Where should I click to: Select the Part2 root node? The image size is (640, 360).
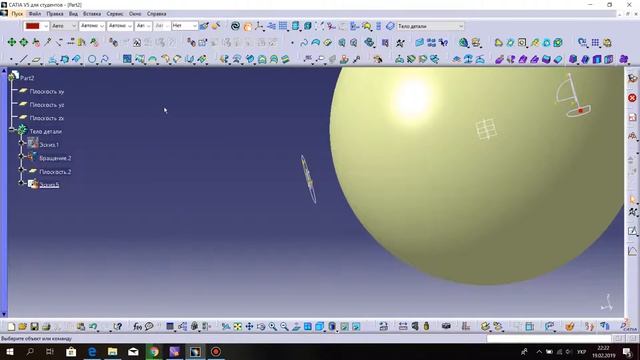(27, 78)
